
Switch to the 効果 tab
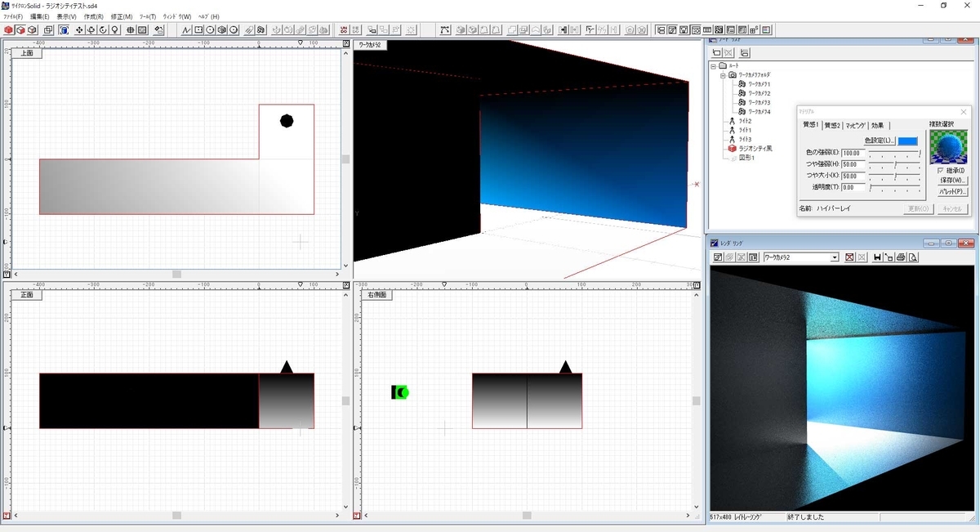(x=878, y=125)
